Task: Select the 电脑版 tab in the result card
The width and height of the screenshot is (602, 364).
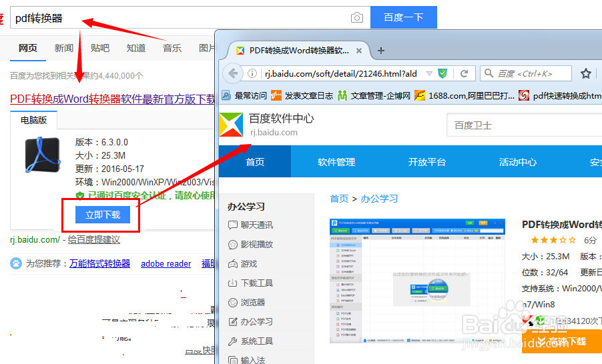Action: (x=34, y=120)
